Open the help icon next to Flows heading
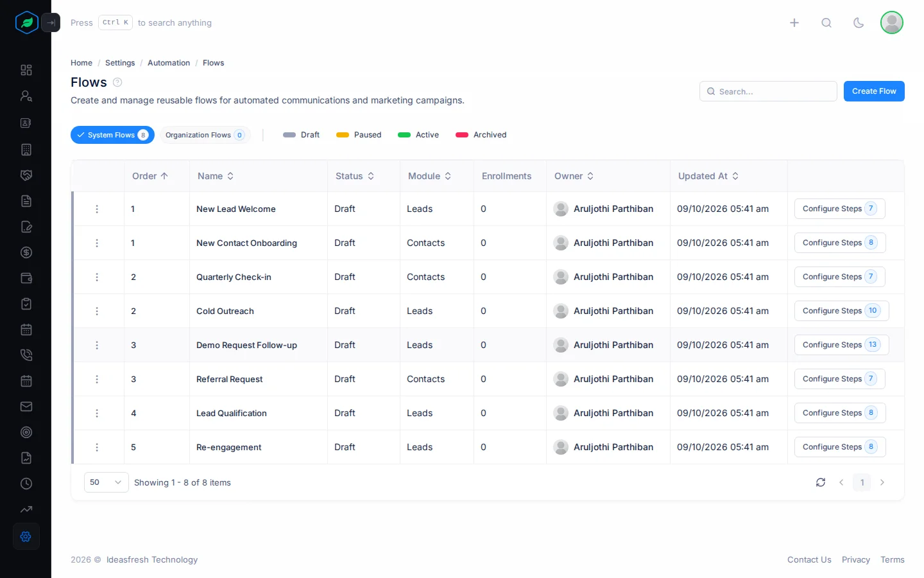The image size is (924, 578). (x=117, y=82)
